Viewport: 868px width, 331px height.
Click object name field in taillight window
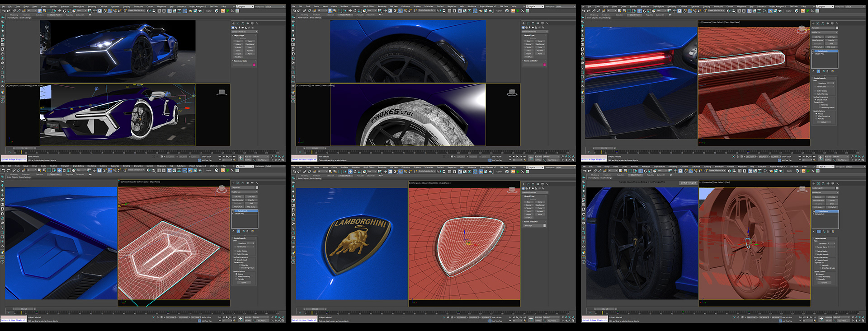pos(823,28)
